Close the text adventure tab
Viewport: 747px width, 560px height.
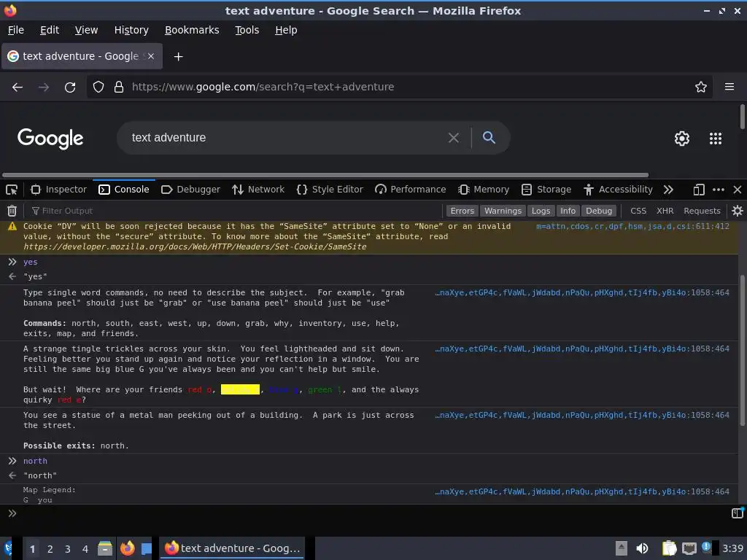click(x=150, y=56)
